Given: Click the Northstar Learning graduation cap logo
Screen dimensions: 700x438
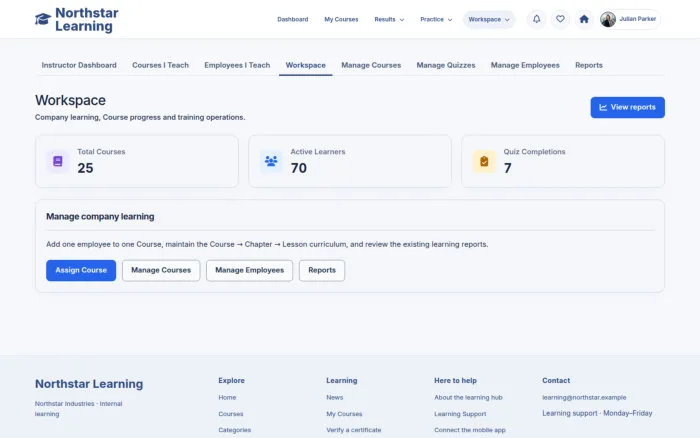Looking at the screenshot, I should (43, 19).
